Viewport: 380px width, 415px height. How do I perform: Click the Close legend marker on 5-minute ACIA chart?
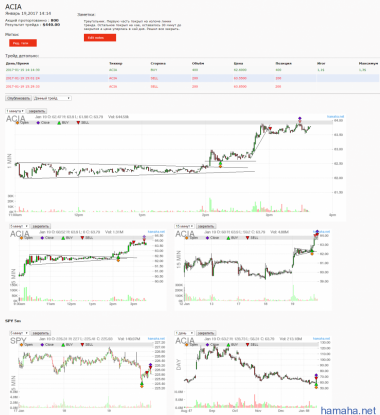point(42,238)
